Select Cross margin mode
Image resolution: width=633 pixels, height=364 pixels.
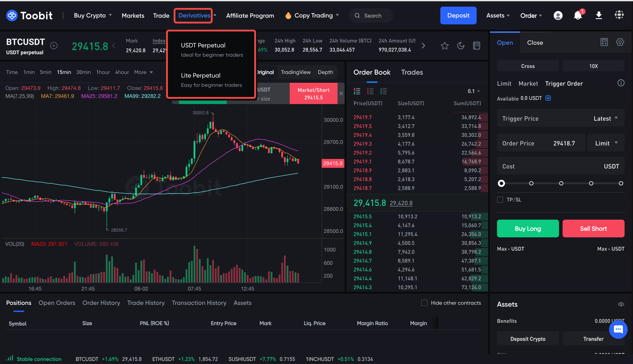528,66
